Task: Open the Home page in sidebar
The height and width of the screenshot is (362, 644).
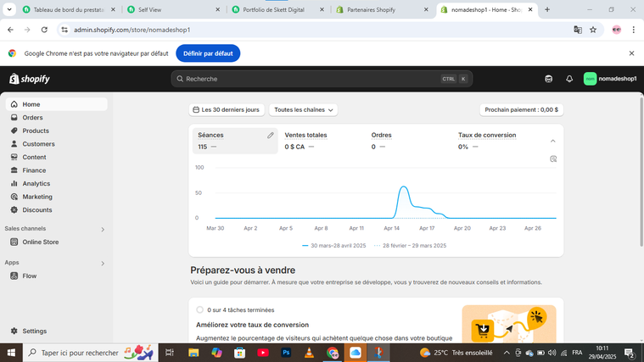Action: point(56,104)
